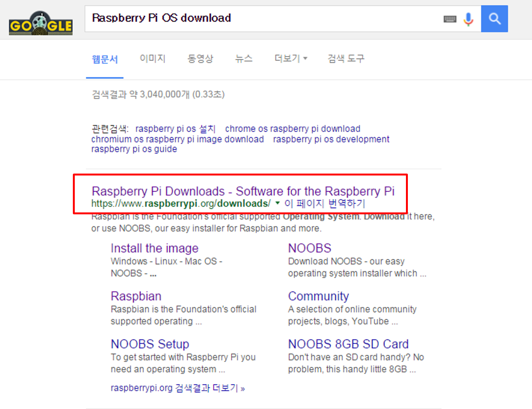Switch to the 동영상 tab

pyautogui.click(x=200, y=58)
